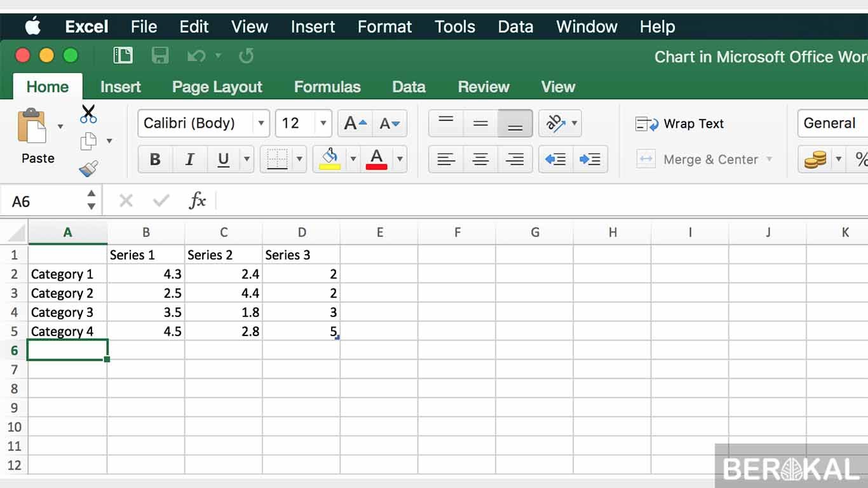
Task: Apply the fill color paint bucket
Action: tap(330, 159)
